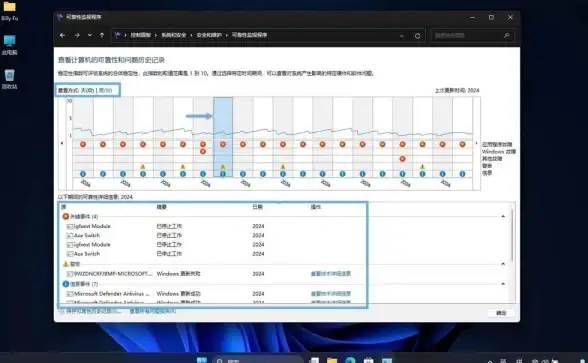Screen dimensions: 588x363
Task: Collapse the Informational events (信息事件) group
Action: pyautogui.click(x=503, y=284)
